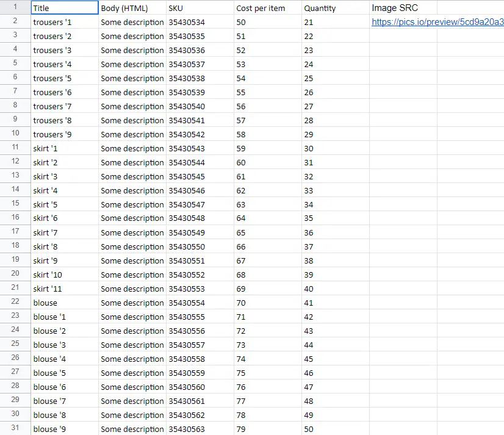Select Some description cell in blouse '6 row
Screen dimensions: 504x435
pos(132,387)
